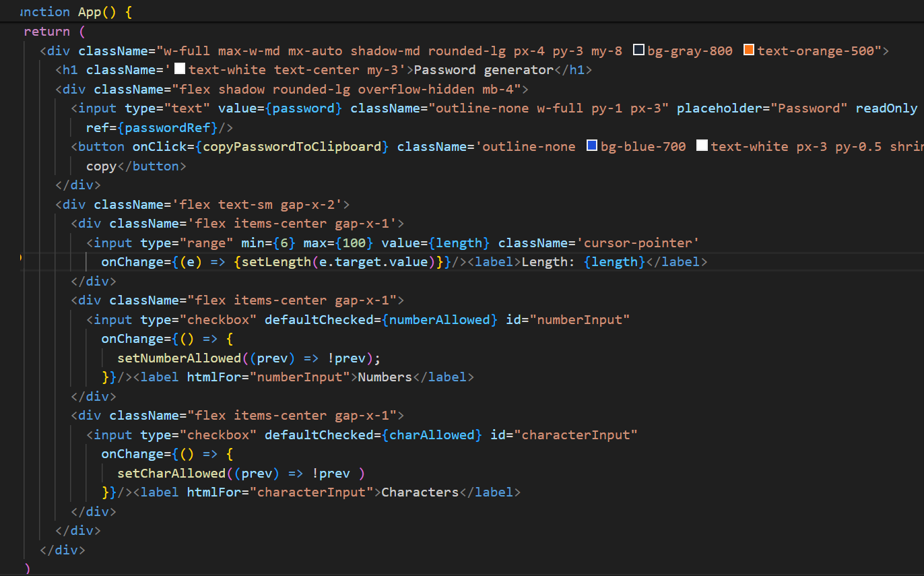Click the 'Numbers' label text

[x=385, y=377]
